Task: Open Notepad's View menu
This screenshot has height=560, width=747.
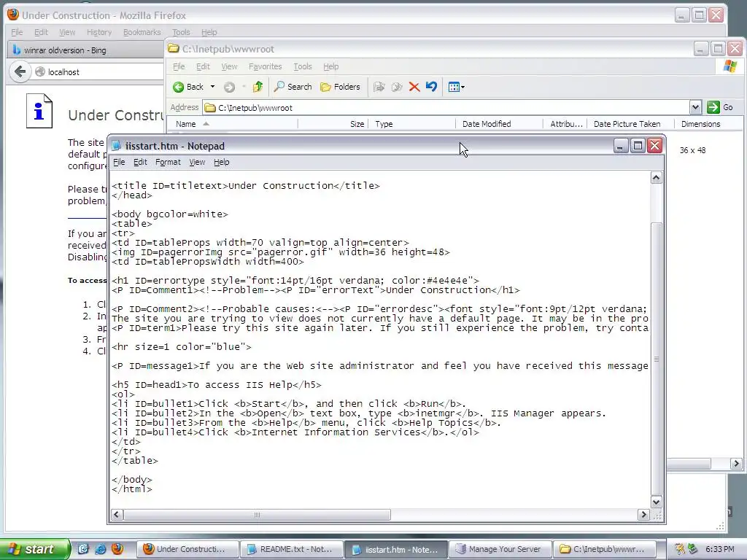Action: pyautogui.click(x=197, y=162)
